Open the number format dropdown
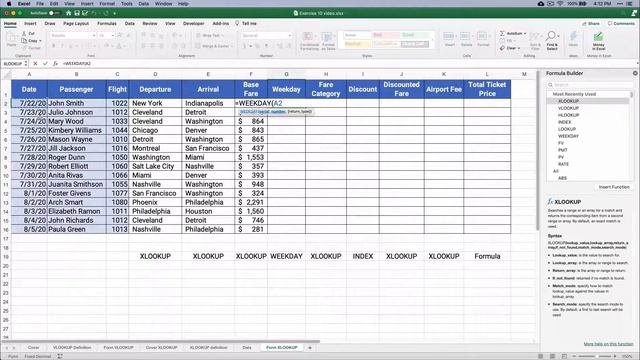Viewport: 640px width, 360px height. pos(289,36)
